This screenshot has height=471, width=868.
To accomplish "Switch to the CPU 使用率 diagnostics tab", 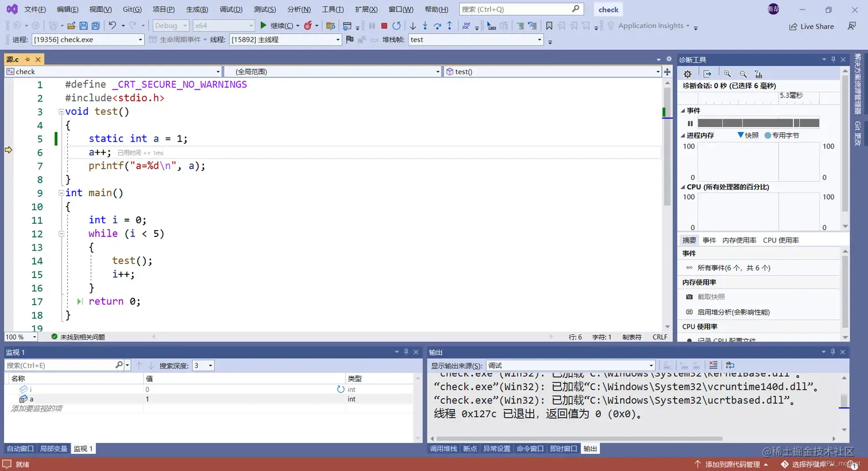I will tap(781, 240).
